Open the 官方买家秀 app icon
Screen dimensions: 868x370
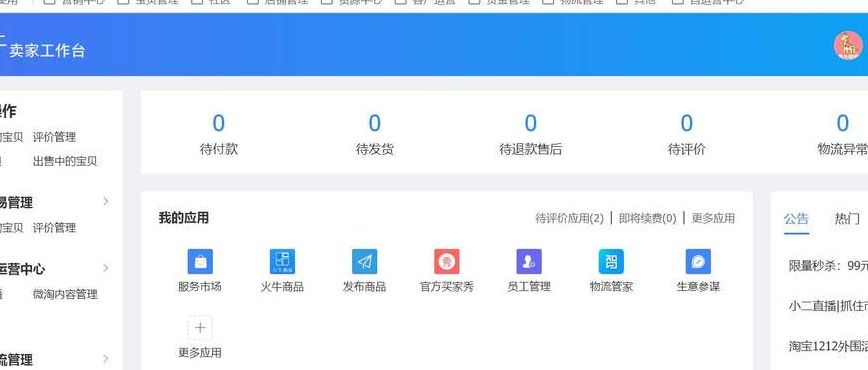pyautogui.click(x=447, y=261)
